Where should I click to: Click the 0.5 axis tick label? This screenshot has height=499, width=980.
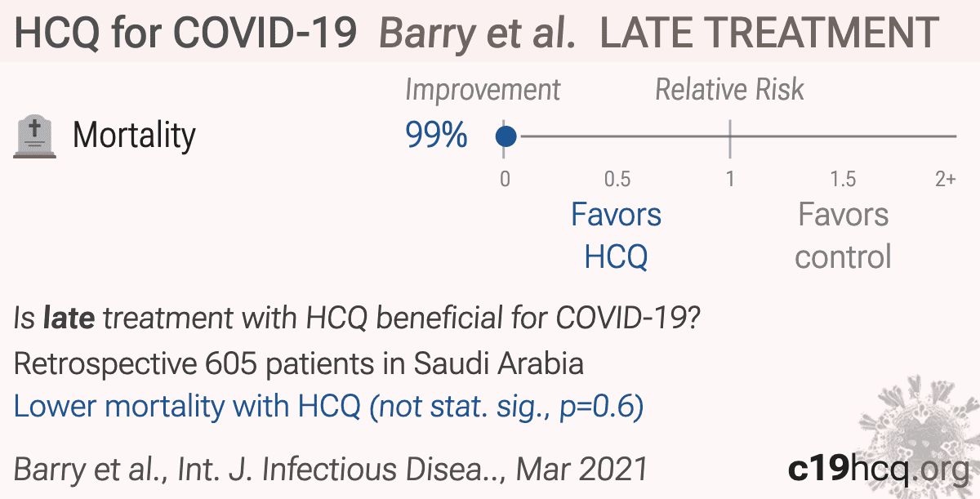[617, 179]
